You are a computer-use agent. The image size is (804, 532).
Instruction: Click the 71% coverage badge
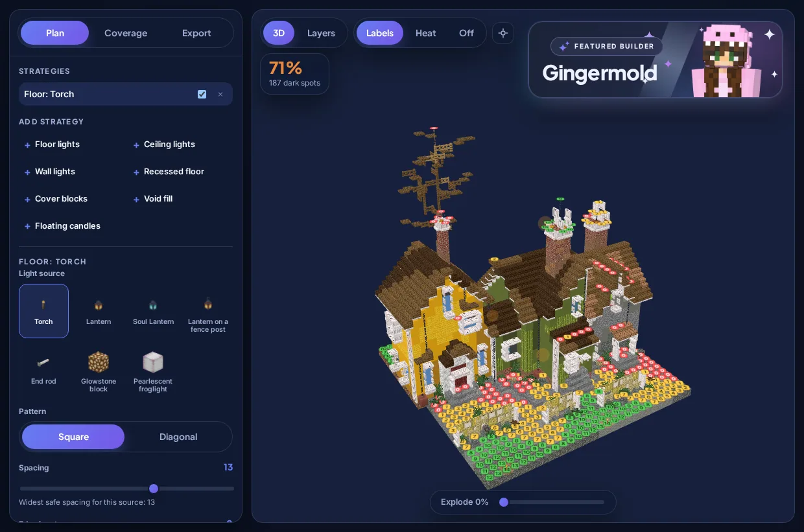[x=294, y=73]
